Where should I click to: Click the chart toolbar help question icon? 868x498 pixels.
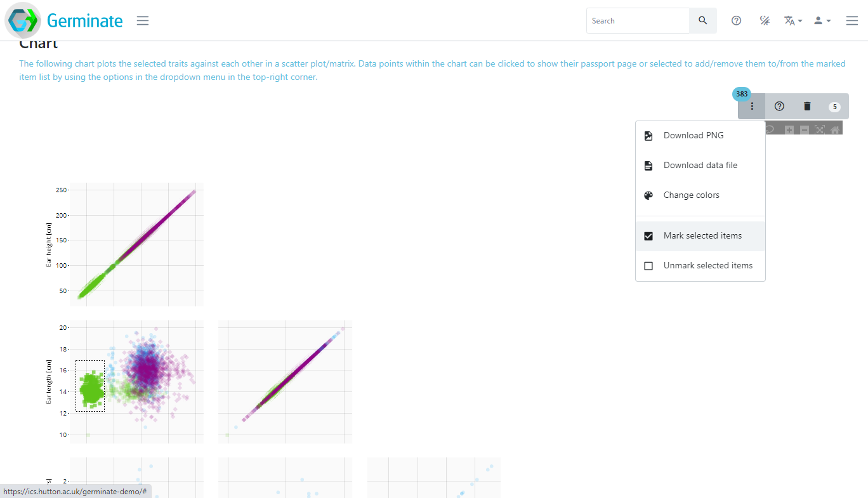(x=779, y=107)
